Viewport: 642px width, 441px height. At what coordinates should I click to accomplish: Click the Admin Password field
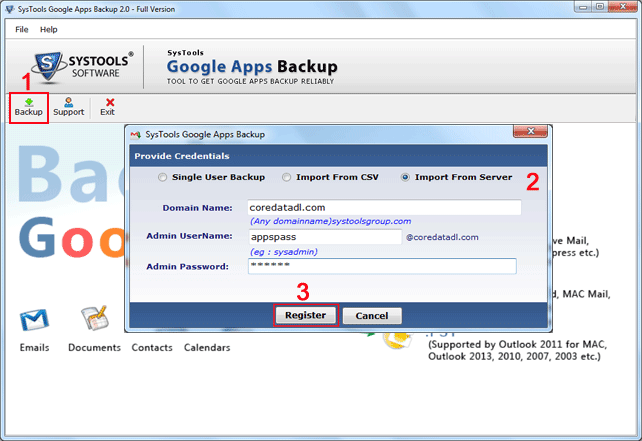[x=382, y=266]
